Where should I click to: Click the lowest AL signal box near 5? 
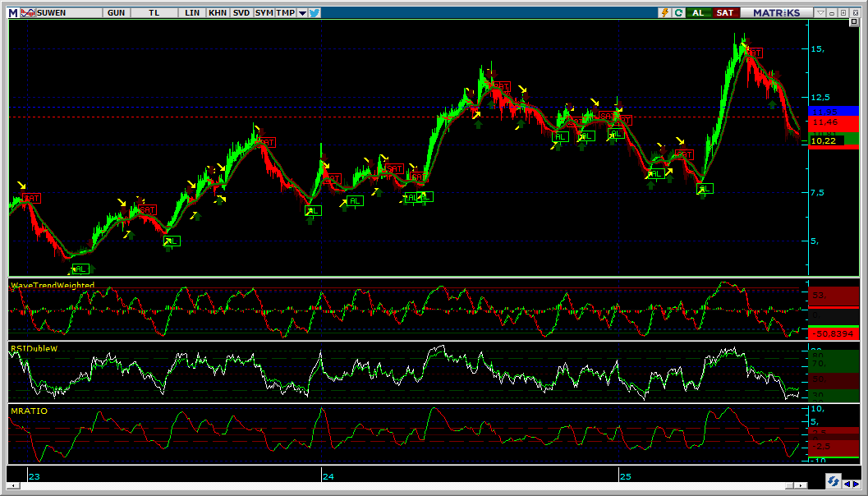coord(80,269)
